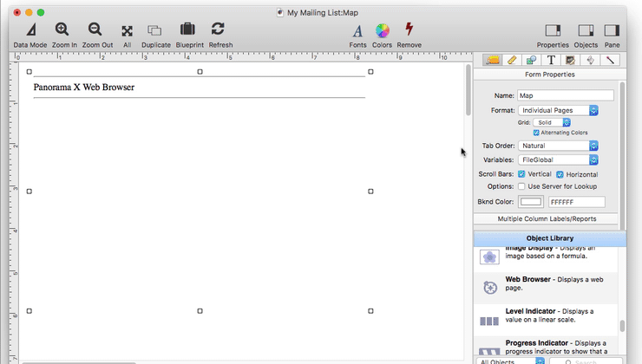Click the Image Display library icon
The image size is (642, 364).
tap(489, 257)
